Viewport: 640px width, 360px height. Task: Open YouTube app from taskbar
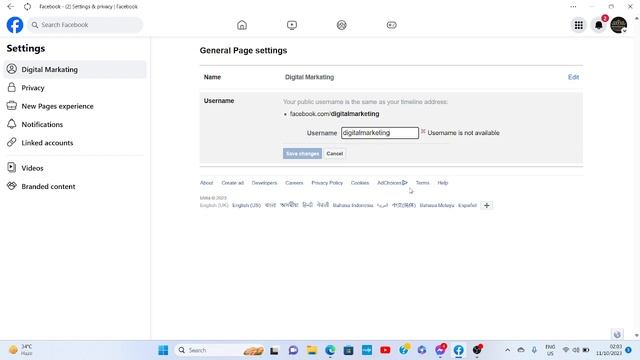pyautogui.click(x=385, y=350)
